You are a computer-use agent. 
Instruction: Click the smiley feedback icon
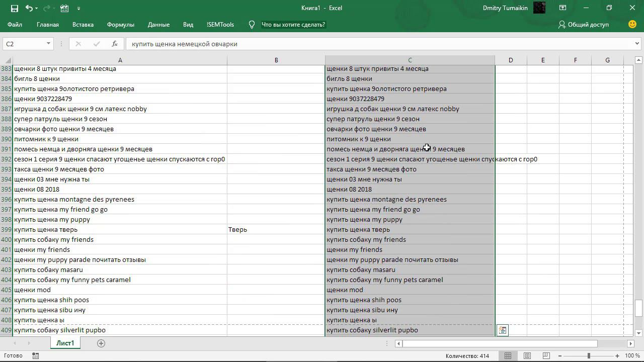[632, 24]
